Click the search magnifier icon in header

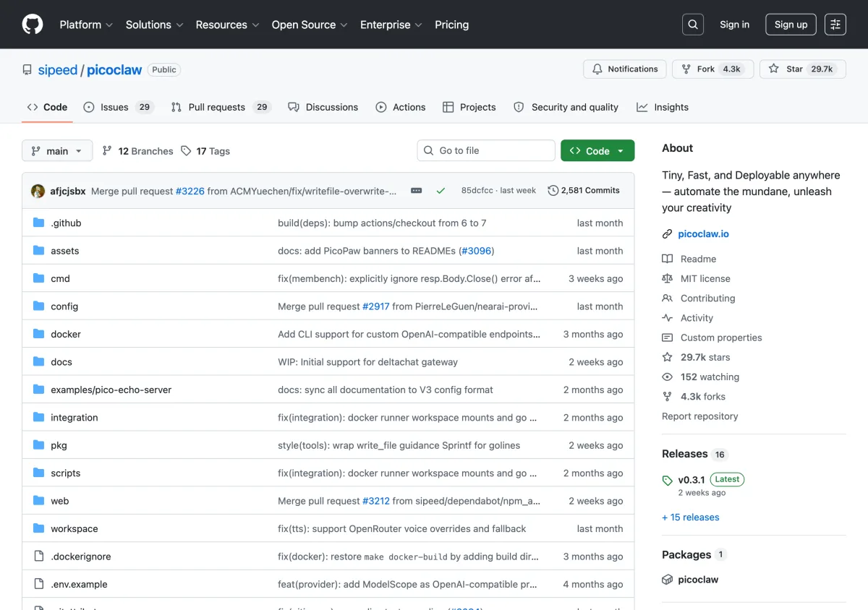coord(693,25)
